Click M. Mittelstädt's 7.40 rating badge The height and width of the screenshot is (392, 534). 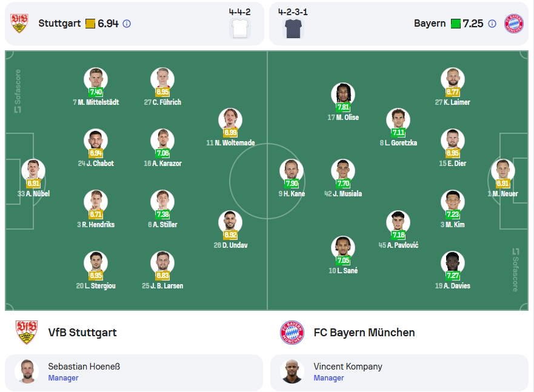point(96,92)
